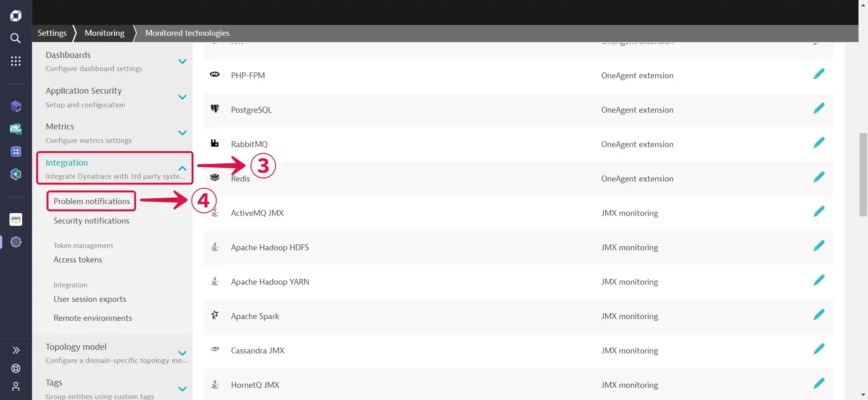This screenshot has height=400, width=868.
Task: Open the Dynatrace logo home icon
Action: 16,16
